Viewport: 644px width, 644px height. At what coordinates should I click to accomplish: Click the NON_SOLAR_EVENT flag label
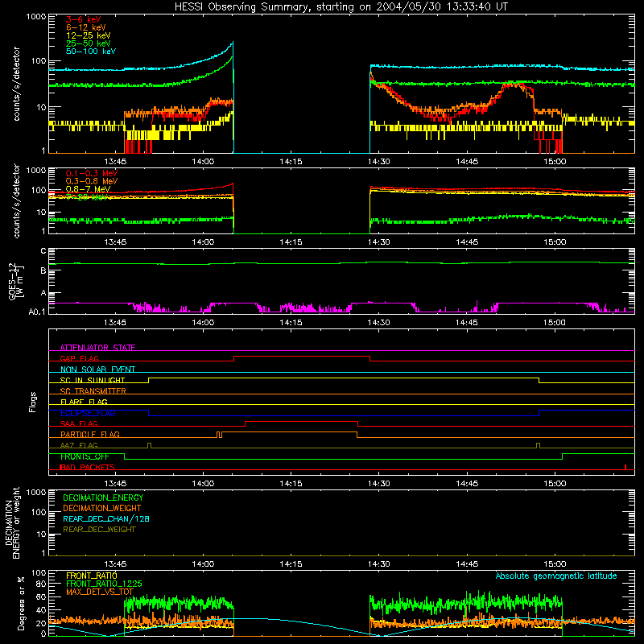97,369
